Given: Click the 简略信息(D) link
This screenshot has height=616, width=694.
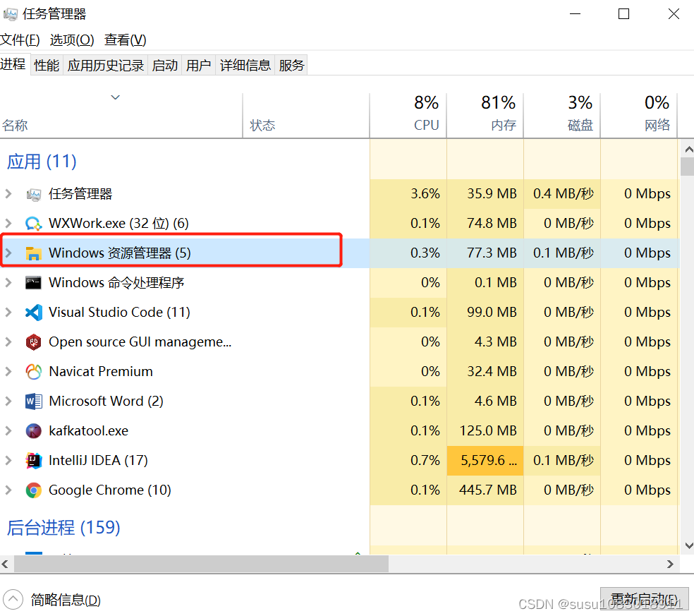Looking at the screenshot, I should 66,600.
